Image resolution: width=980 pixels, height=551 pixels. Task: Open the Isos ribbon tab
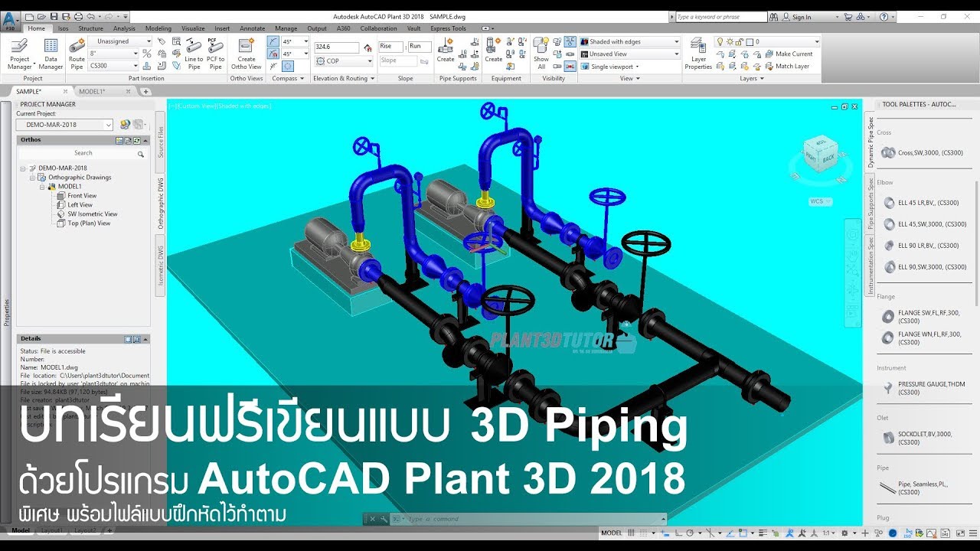[63, 28]
